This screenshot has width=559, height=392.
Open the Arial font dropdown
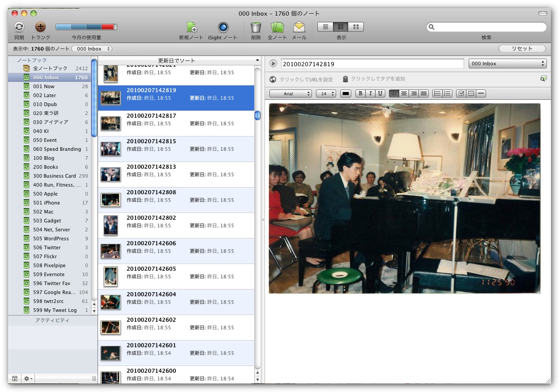click(x=290, y=94)
